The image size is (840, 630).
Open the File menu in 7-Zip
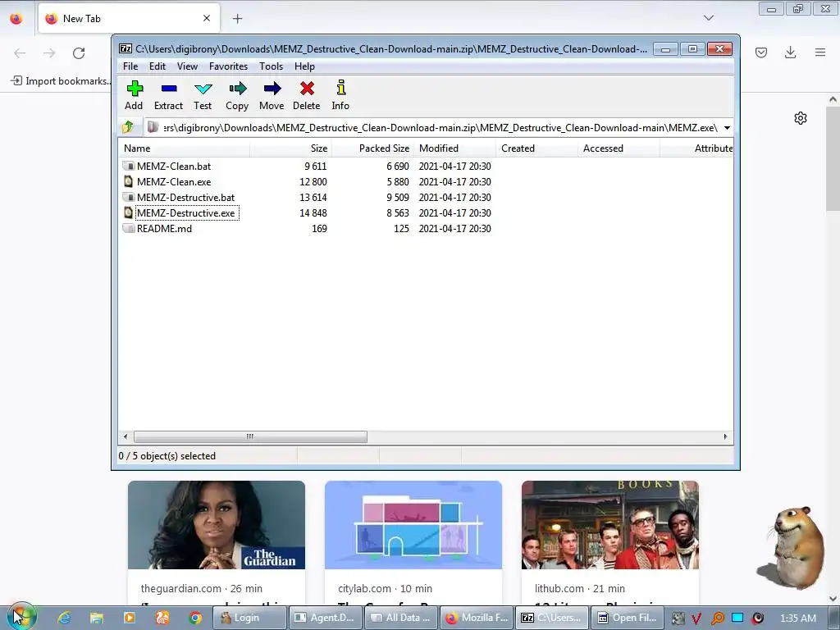click(130, 66)
